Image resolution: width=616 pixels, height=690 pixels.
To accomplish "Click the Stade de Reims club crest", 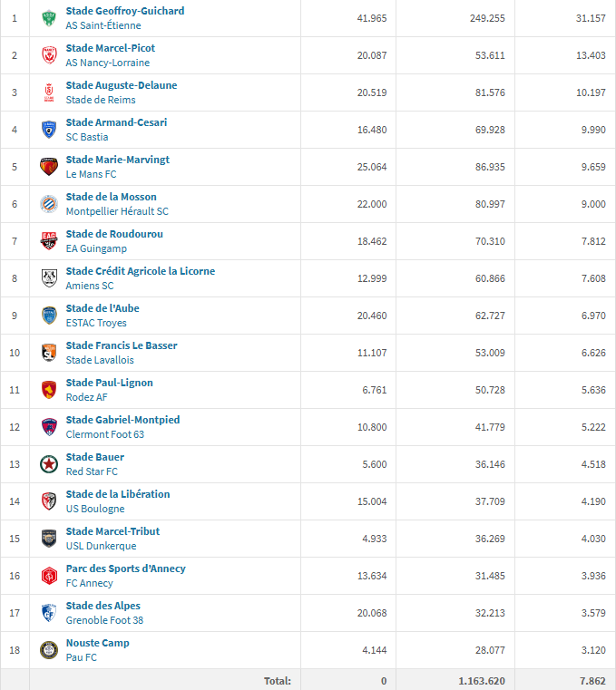I will [49, 92].
